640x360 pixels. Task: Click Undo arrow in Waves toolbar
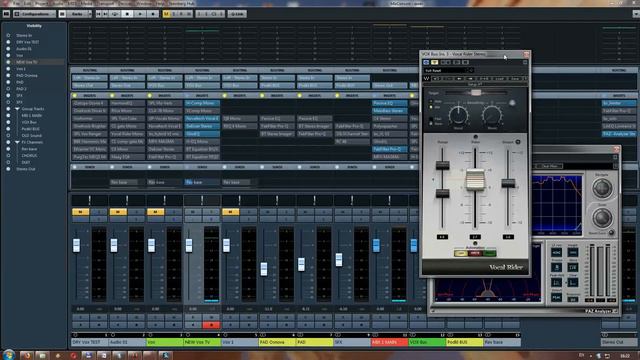pyautogui.click(x=436, y=78)
